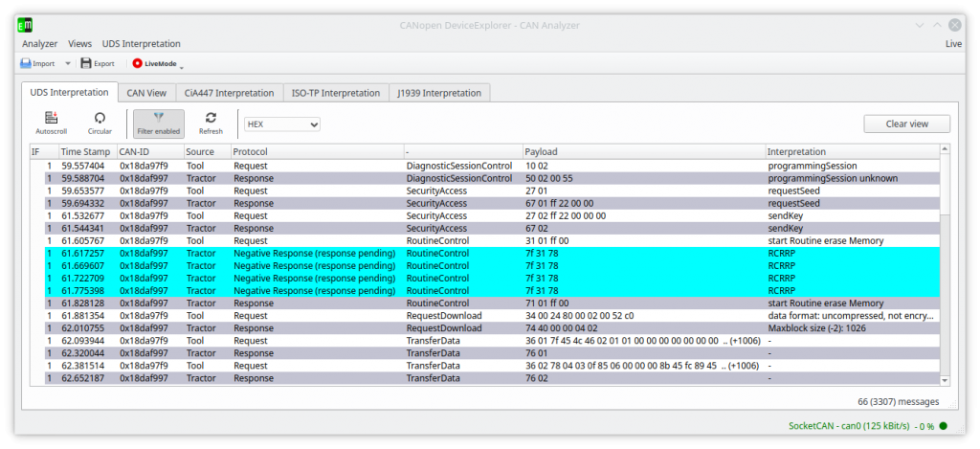Open the Analyzer menu
980x449 pixels.
(39, 43)
